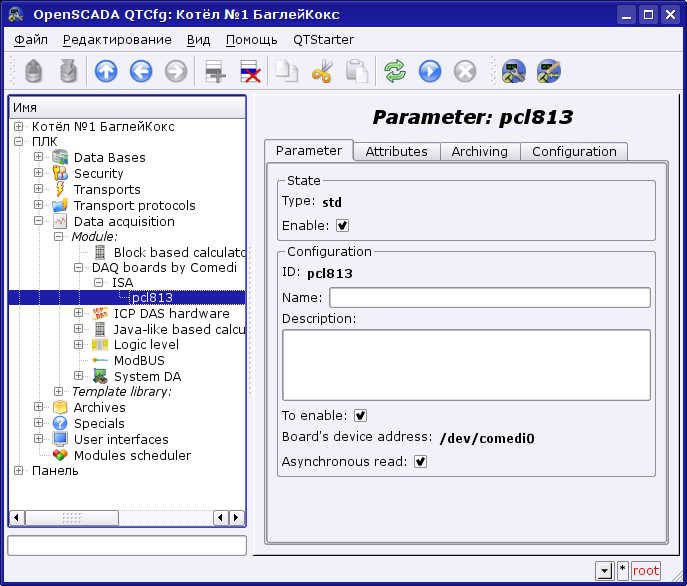
Task: Toggle the Asynchronous read checkbox
Action: (x=420, y=461)
